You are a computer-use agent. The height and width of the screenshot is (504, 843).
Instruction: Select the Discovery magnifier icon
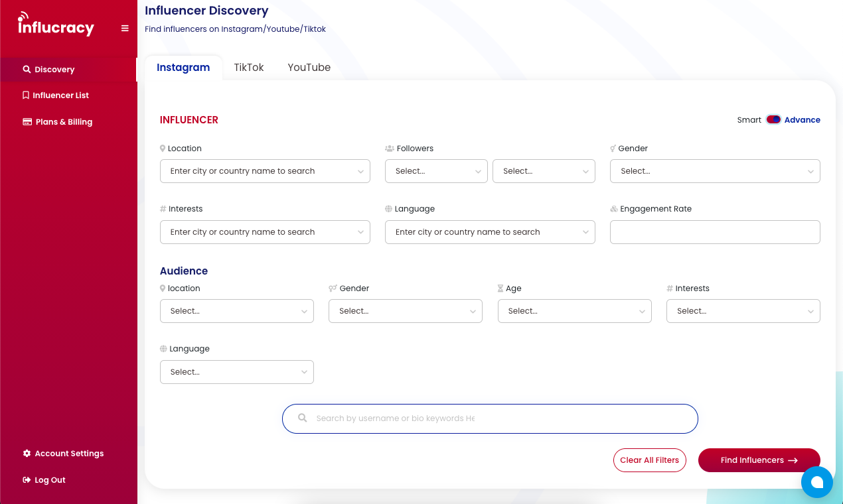pos(26,69)
